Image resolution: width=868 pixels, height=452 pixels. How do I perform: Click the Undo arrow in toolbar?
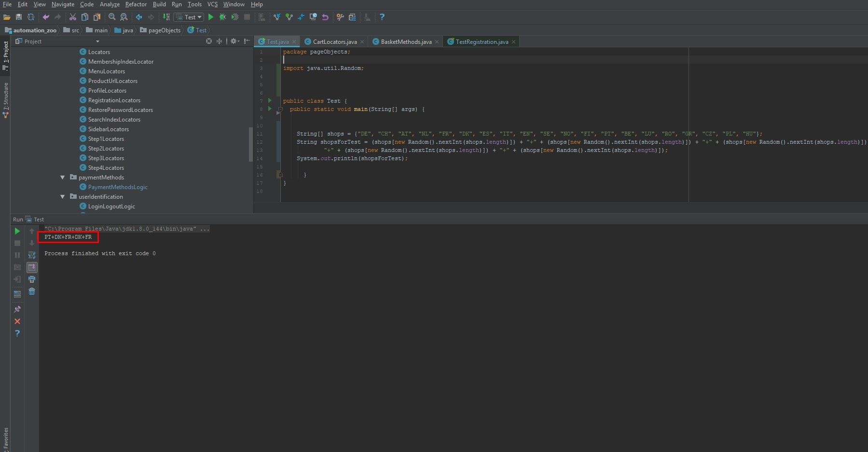(x=46, y=17)
